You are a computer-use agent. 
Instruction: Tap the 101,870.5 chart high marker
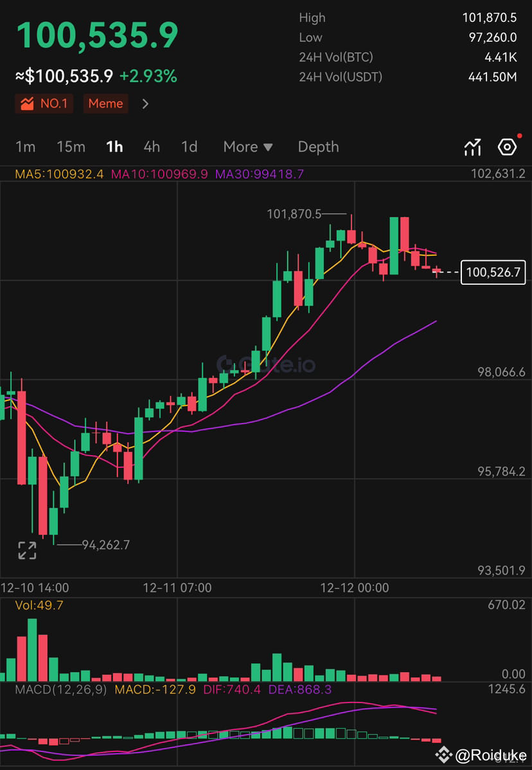(294, 213)
